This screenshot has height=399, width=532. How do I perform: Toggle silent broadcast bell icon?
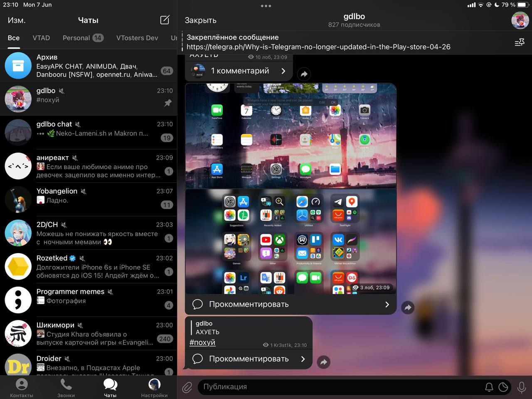coord(489,387)
